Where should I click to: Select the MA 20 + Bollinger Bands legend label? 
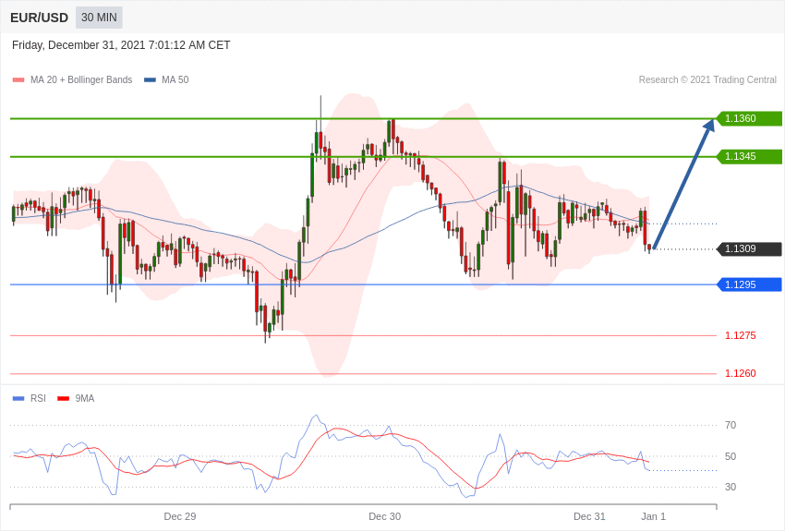[x=81, y=79]
